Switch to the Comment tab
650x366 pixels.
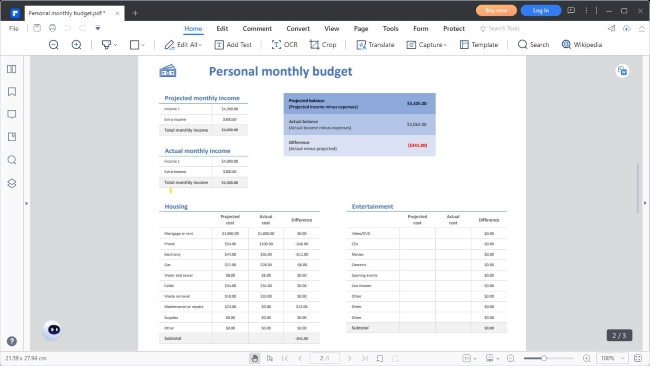257,29
